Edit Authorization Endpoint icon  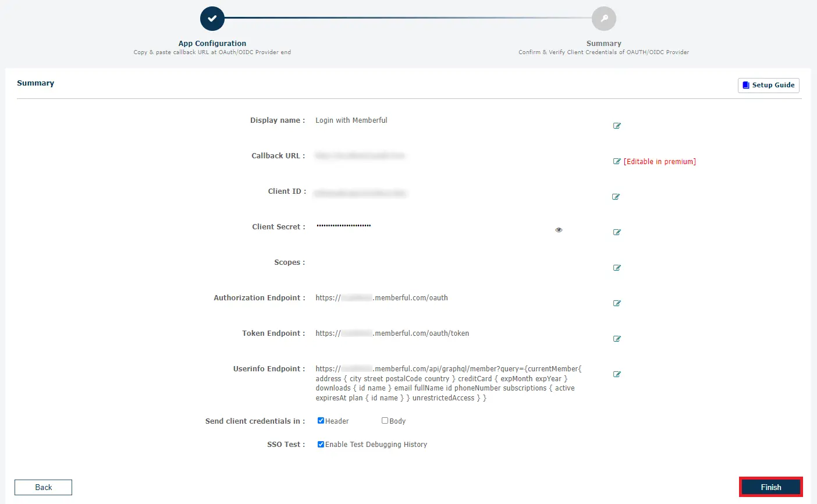click(617, 303)
